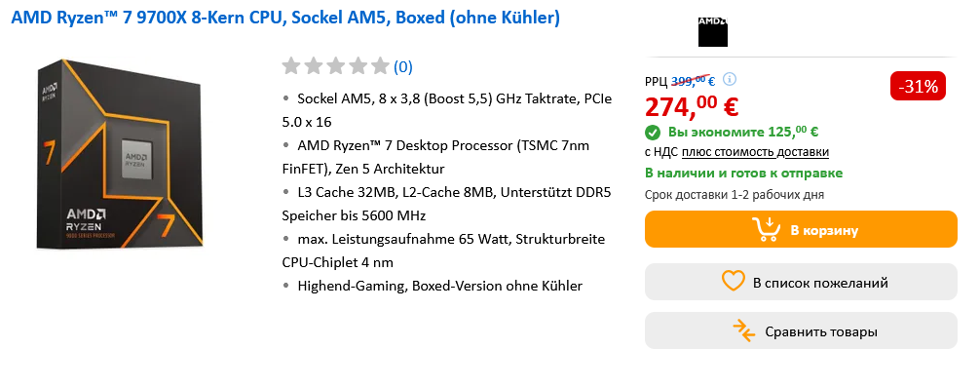The height and width of the screenshot is (388, 980).
Task: Click the orange compare arrows icon
Action: (x=743, y=330)
